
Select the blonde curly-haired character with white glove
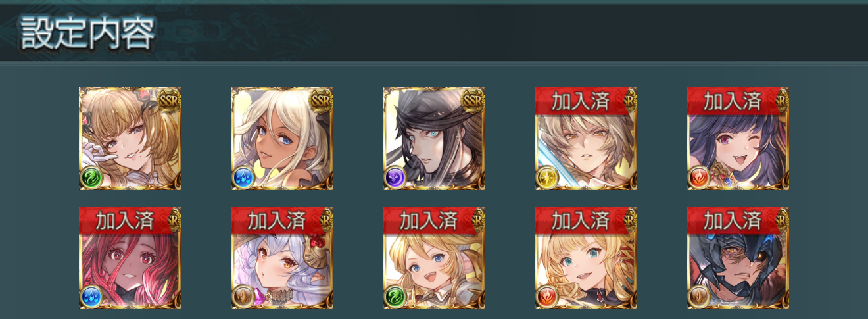(x=130, y=138)
